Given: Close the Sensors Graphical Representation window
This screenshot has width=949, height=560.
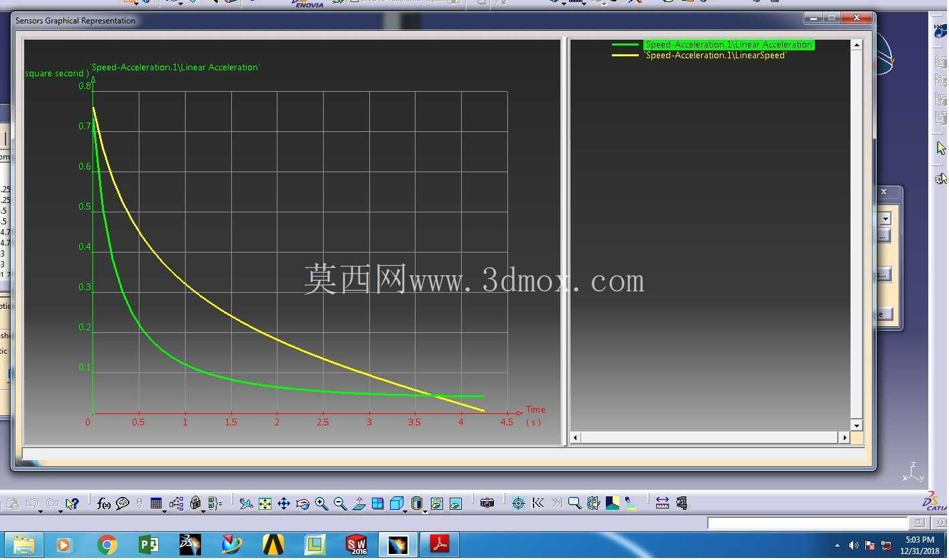Looking at the screenshot, I should pos(857,18).
